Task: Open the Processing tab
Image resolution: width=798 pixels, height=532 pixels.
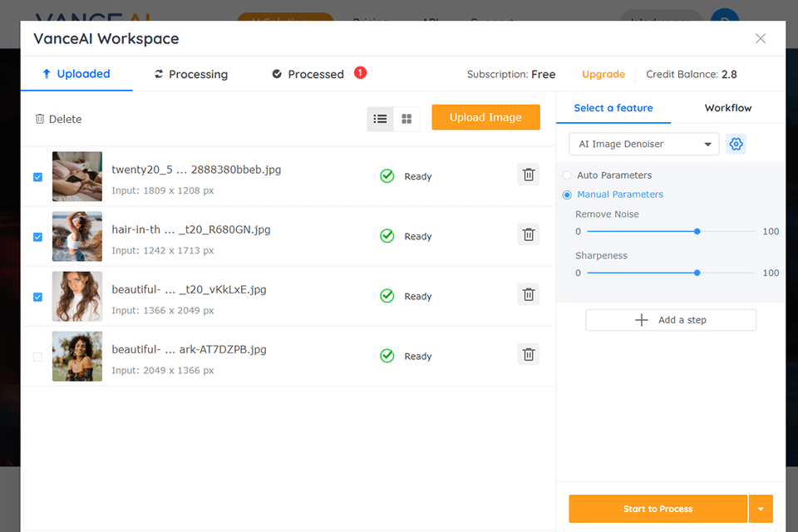Action: point(191,74)
